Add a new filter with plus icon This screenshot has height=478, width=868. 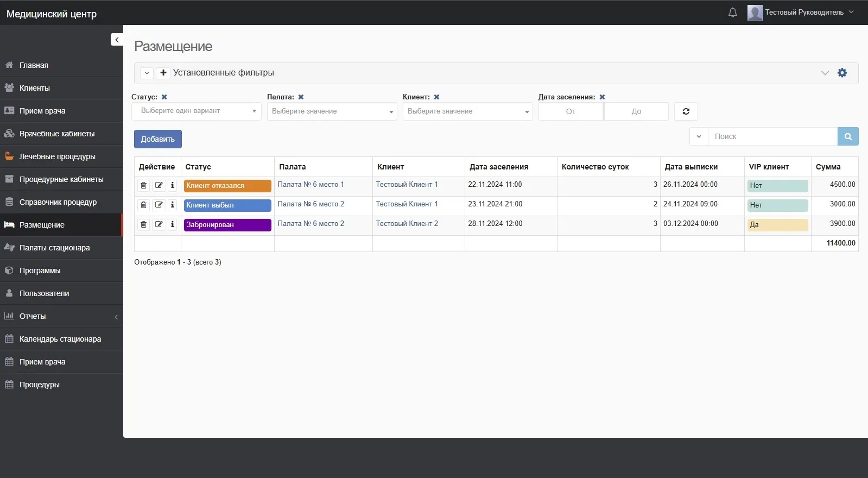tap(163, 73)
